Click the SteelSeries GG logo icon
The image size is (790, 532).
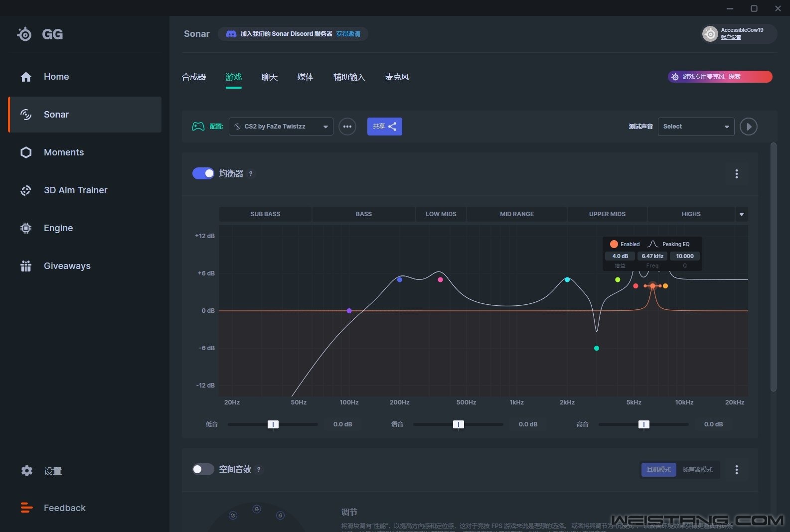24,34
